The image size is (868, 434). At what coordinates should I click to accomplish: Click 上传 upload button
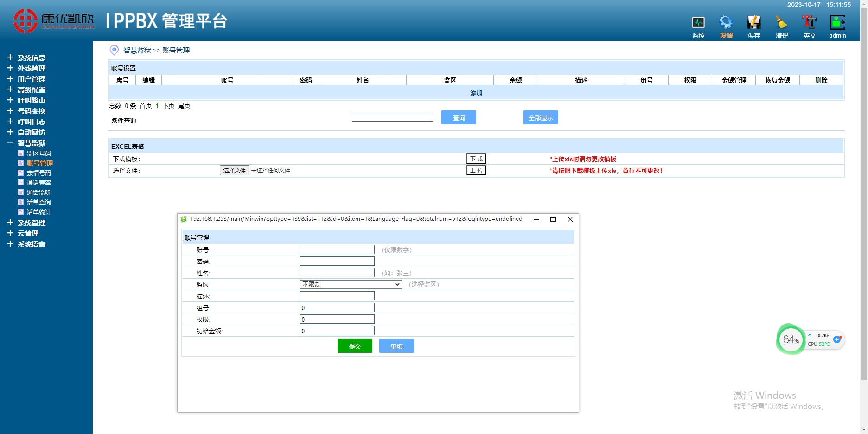[476, 170]
